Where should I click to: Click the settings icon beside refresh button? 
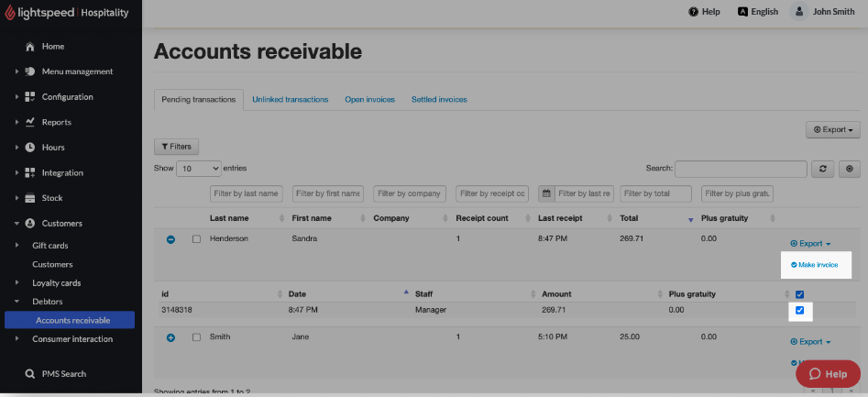[x=849, y=169]
